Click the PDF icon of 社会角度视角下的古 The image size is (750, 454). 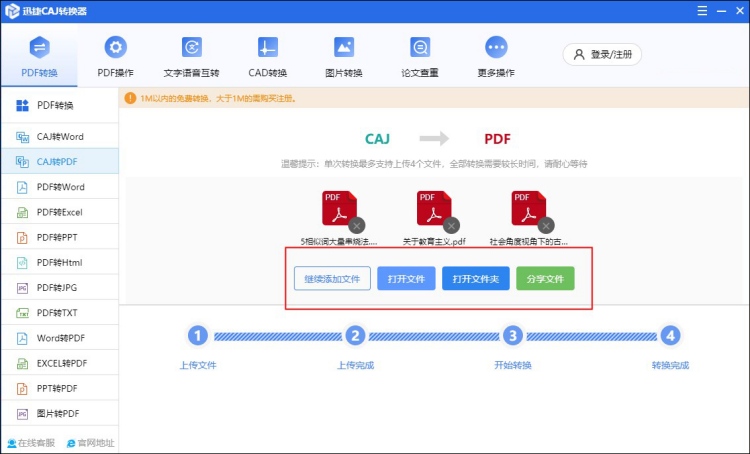(x=528, y=208)
